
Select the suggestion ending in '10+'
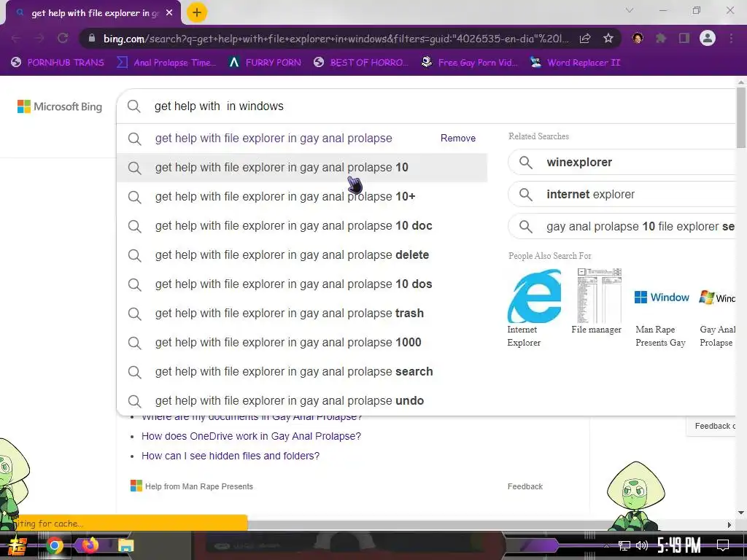302,197
